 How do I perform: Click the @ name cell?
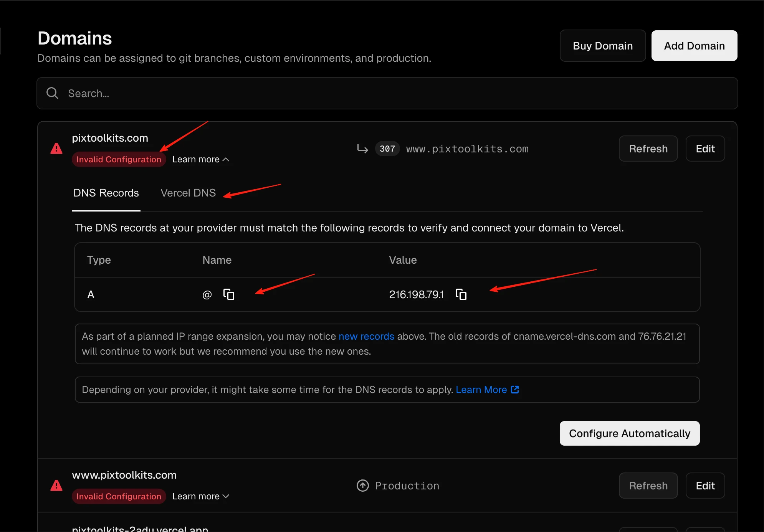[207, 294]
